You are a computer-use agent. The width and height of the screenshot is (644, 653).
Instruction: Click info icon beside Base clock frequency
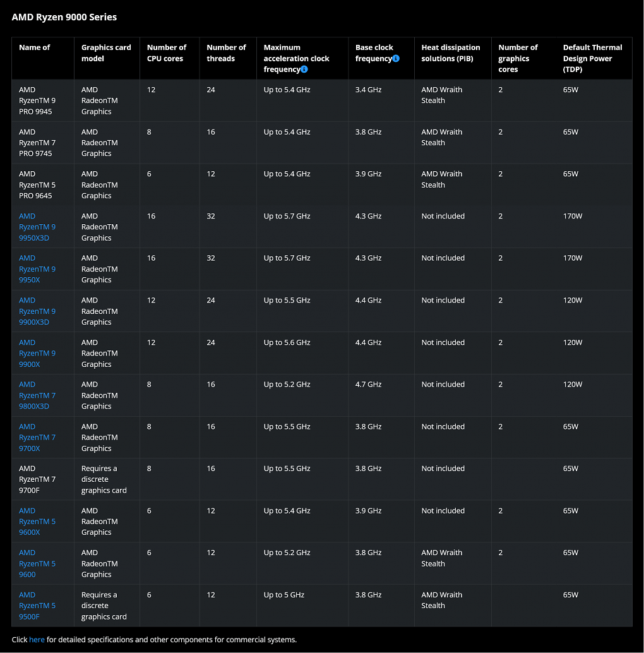click(396, 58)
